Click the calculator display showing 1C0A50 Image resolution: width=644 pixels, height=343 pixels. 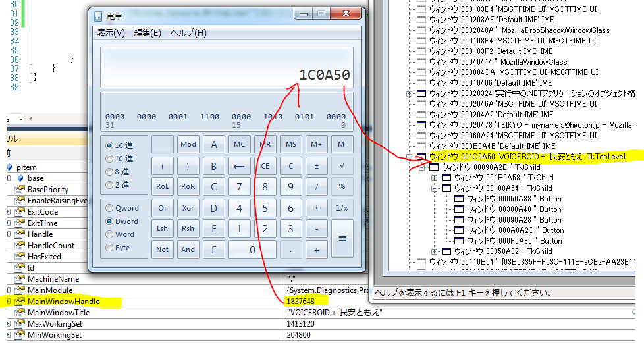pos(227,67)
